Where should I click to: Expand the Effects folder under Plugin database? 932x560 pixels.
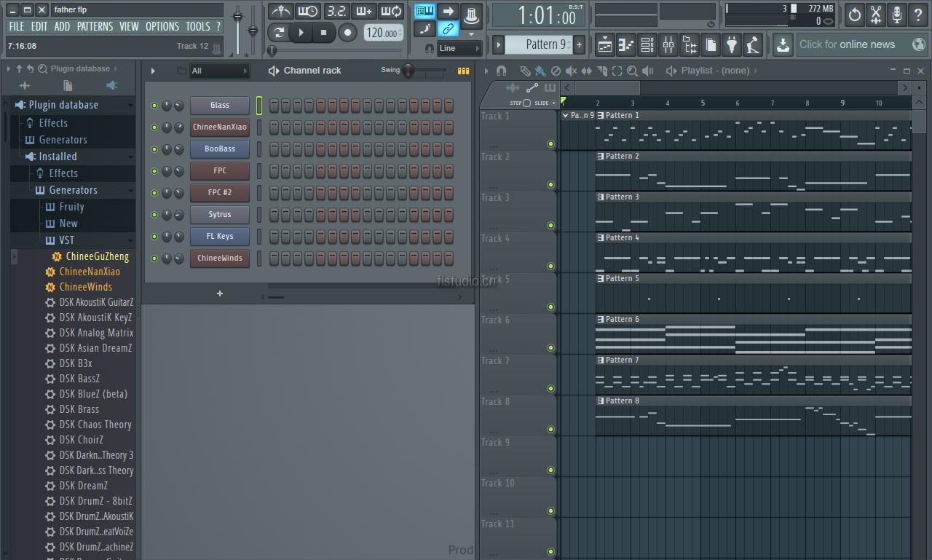pyautogui.click(x=53, y=123)
